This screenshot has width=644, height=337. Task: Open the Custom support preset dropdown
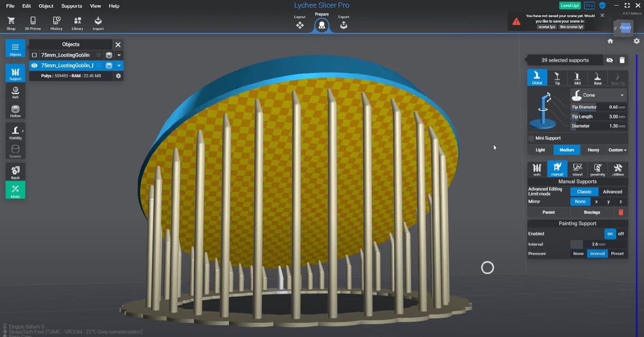coord(617,150)
